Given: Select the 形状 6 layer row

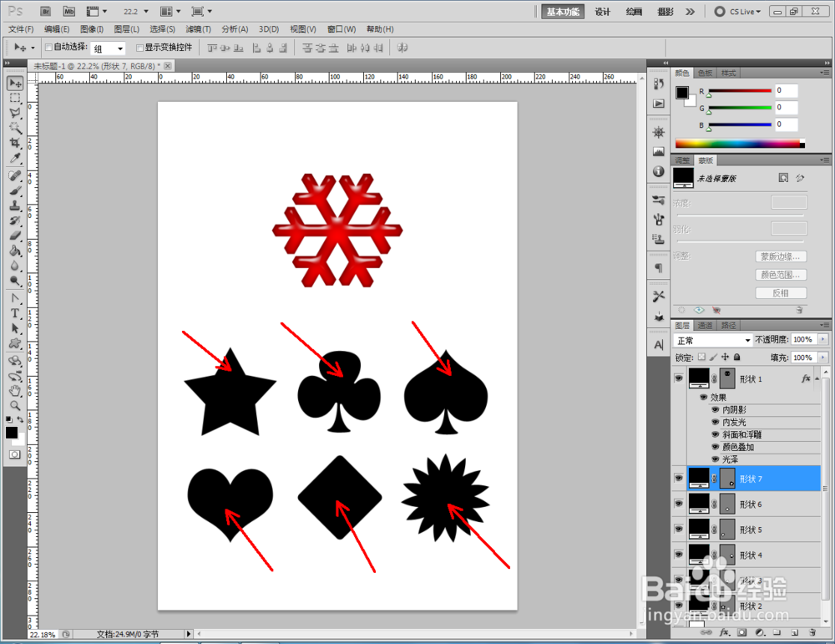Looking at the screenshot, I should 753,504.
